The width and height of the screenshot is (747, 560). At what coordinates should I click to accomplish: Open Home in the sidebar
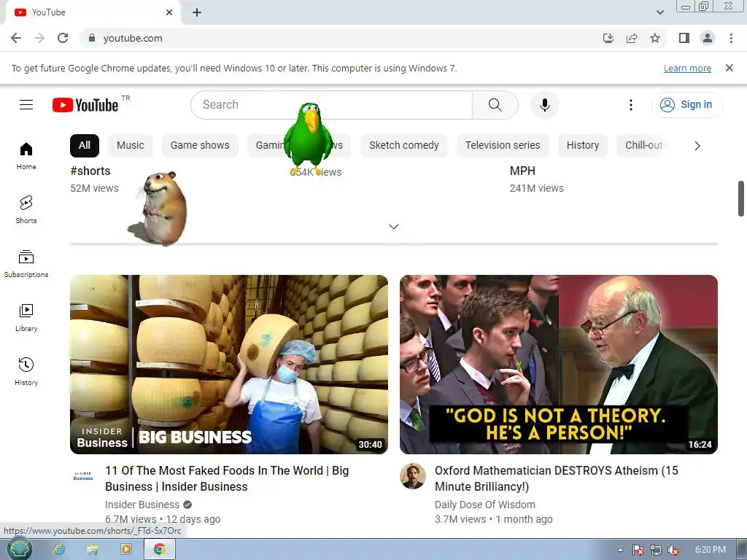[x=26, y=156]
